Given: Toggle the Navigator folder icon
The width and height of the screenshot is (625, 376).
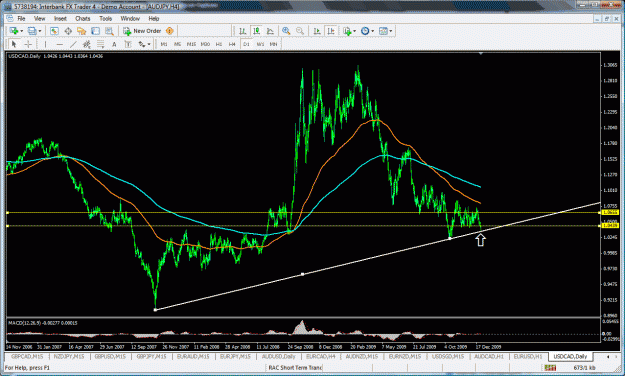Looking at the screenshot, I should [82, 31].
